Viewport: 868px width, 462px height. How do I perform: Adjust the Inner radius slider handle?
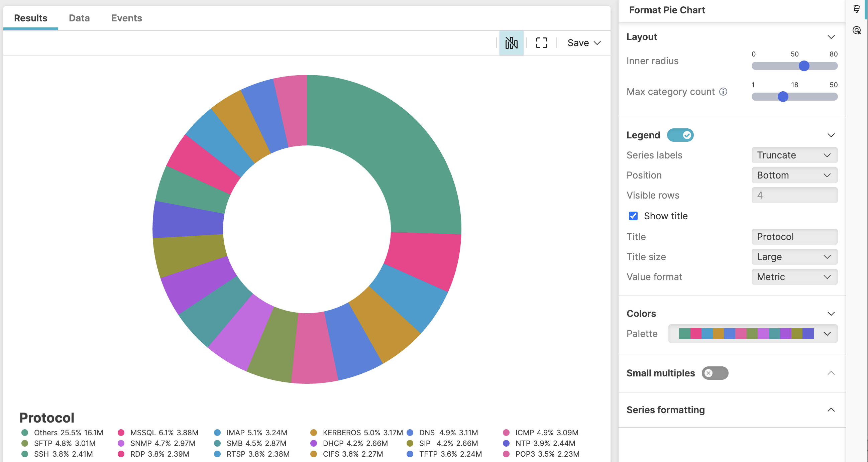(805, 66)
